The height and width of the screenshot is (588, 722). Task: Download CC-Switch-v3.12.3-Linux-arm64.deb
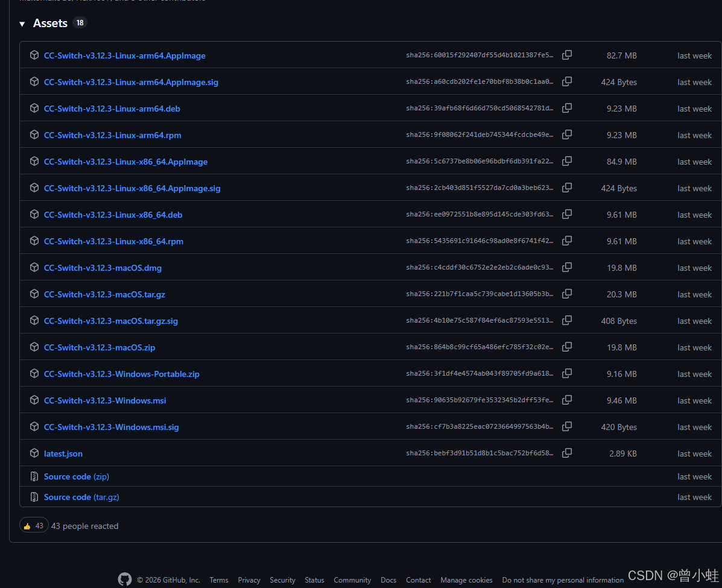112,109
